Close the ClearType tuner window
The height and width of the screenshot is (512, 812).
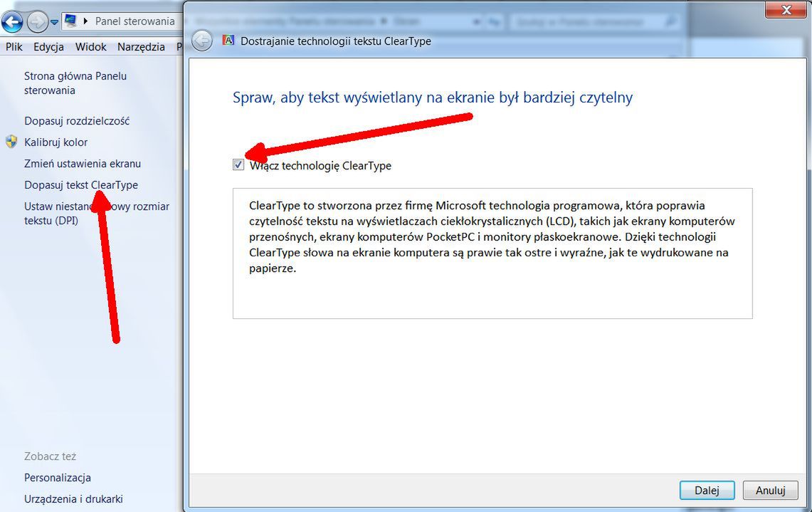[785, 10]
